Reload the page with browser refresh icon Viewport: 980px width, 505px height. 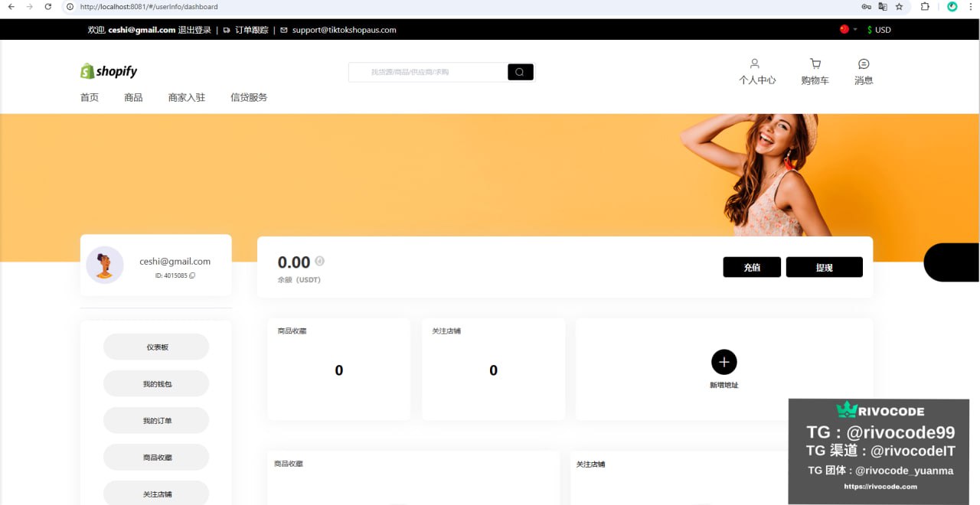point(48,7)
